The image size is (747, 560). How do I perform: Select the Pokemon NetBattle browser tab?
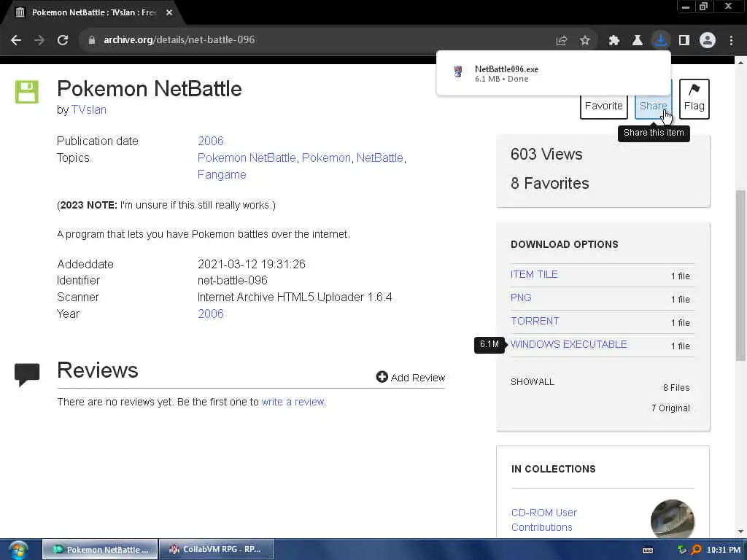pyautogui.click(x=93, y=12)
